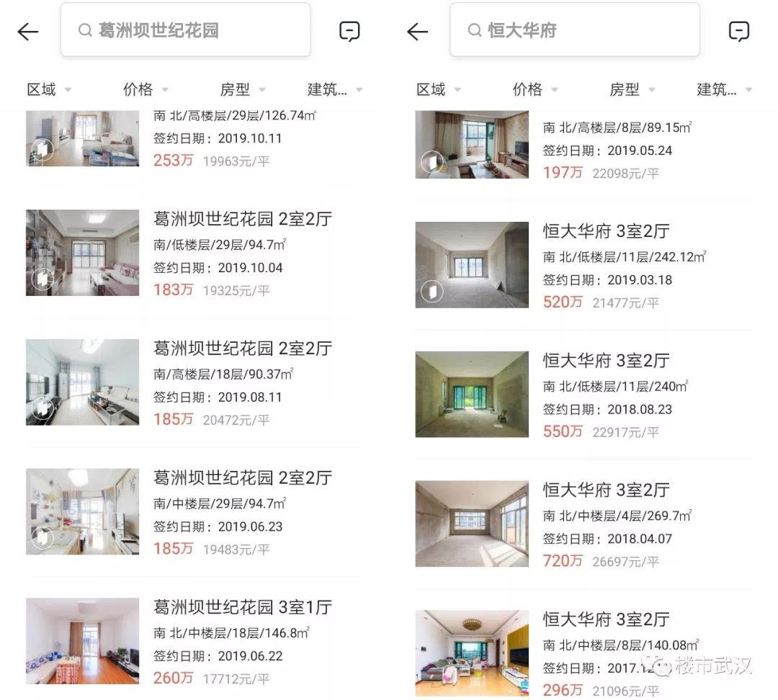The height and width of the screenshot is (700, 778).
Task: Click magnifier icon in 恒大华府 search box
Action: (474, 30)
